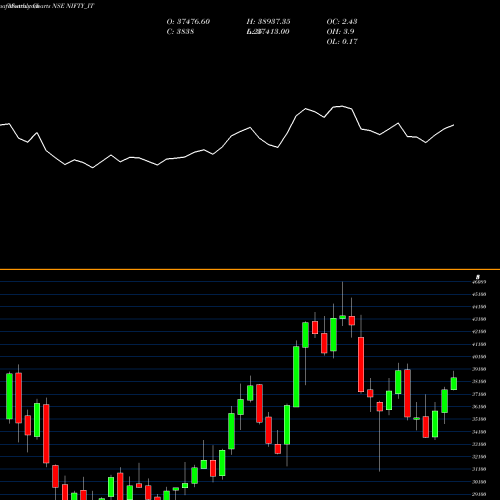Screen dimensions: 500x500
Task: Click the 34188 price axis label
Action: 479,432
